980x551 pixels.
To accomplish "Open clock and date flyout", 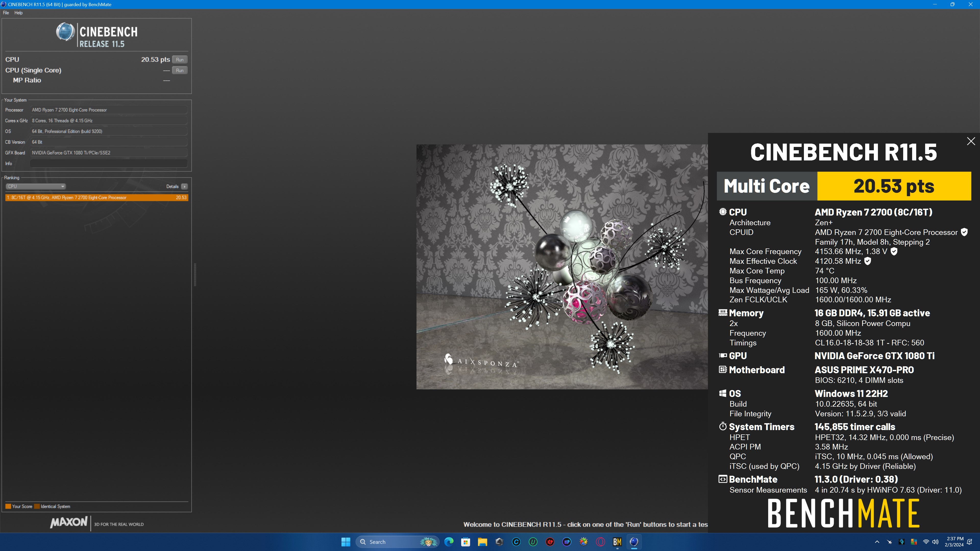I will click(x=954, y=542).
